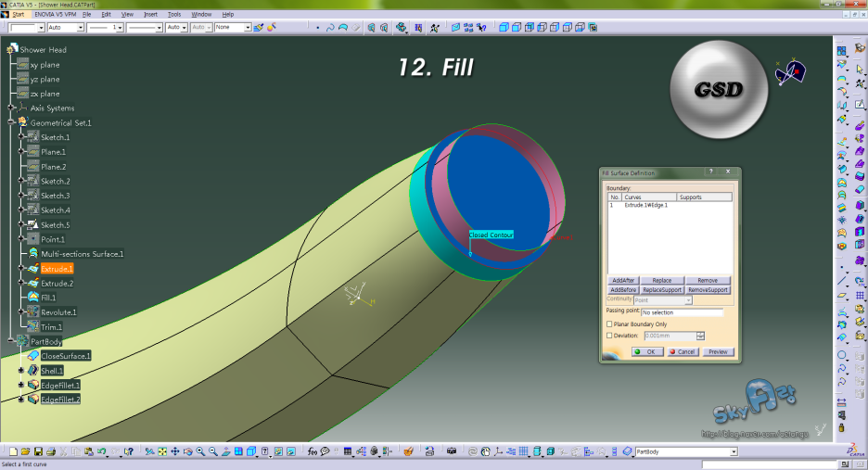Toggle the Deviation checkbox
Screen dimensions: 868x470
609,336
